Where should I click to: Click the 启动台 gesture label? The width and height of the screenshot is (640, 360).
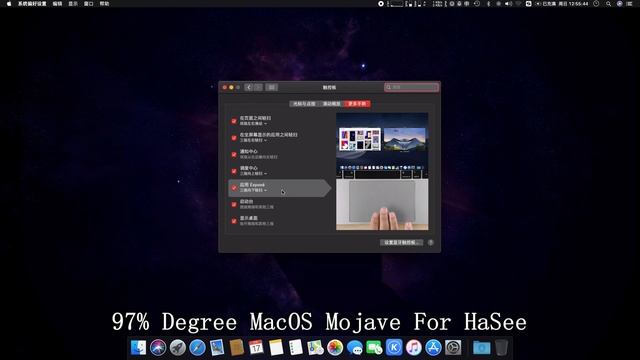tap(247, 202)
